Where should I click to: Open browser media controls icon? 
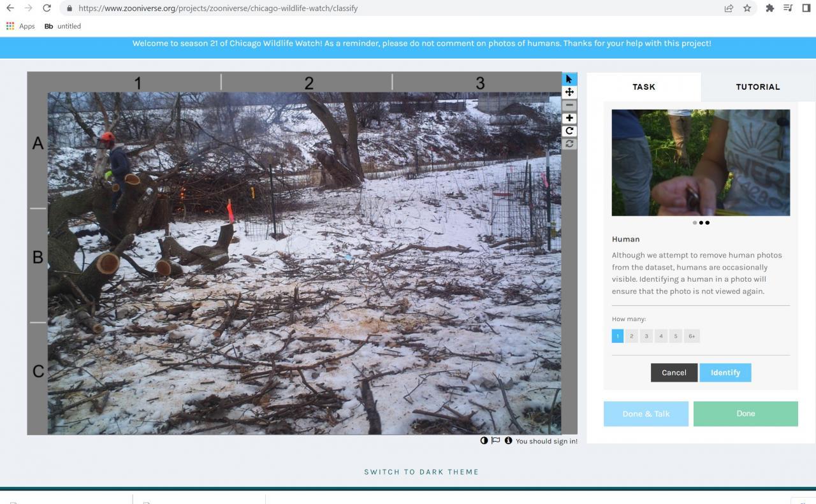click(788, 8)
